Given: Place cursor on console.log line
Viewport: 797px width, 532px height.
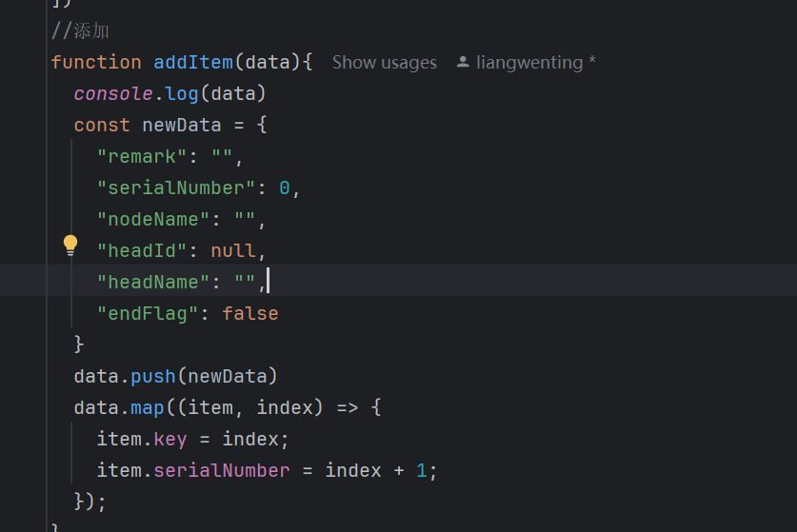Looking at the screenshot, I should (x=169, y=94).
